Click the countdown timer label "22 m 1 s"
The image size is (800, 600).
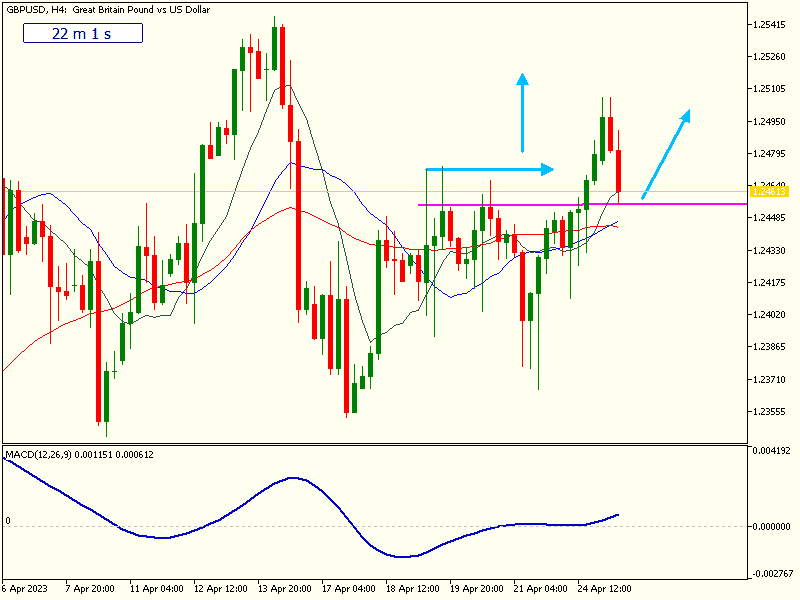[x=83, y=33]
